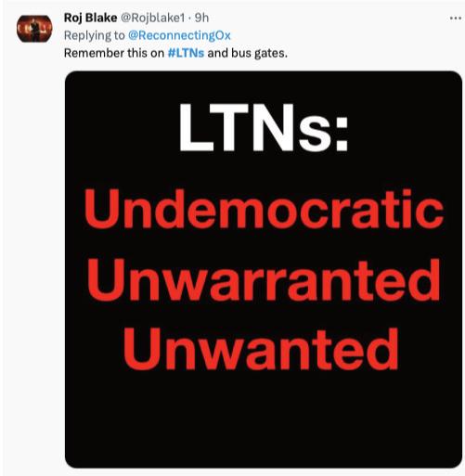Image resolution: width=465 pixels, height=476 pixels.
Task: Click blank header space before the more menu
Action: coord(328,18)
